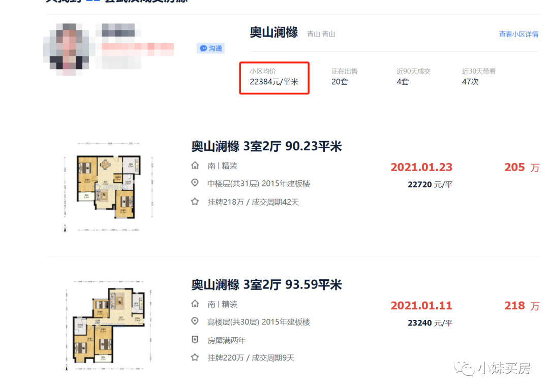Click the 奥山澜橼 community title
This screenshot has height=392, width=549.
(x=273, y=32)
